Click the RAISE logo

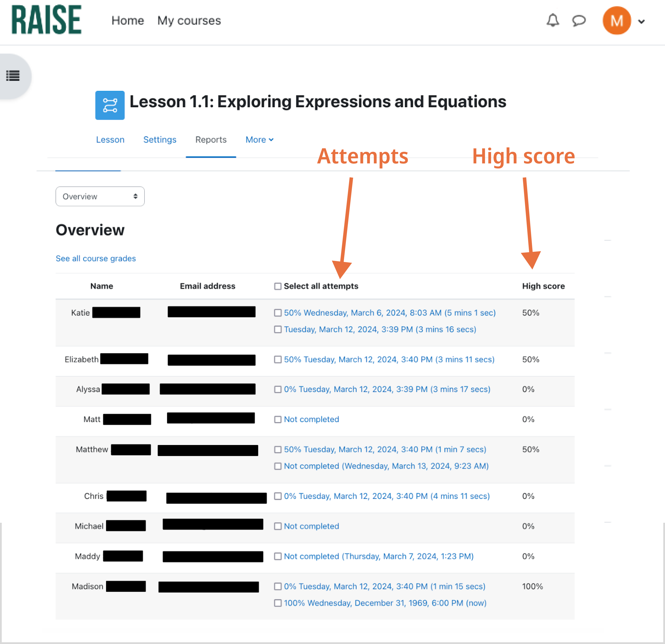pos(47,20)
